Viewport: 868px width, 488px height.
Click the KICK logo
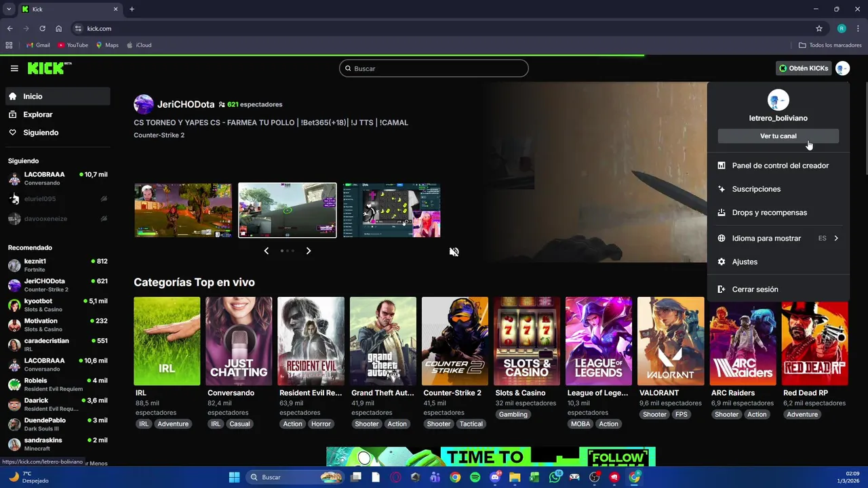click(49, 68)
